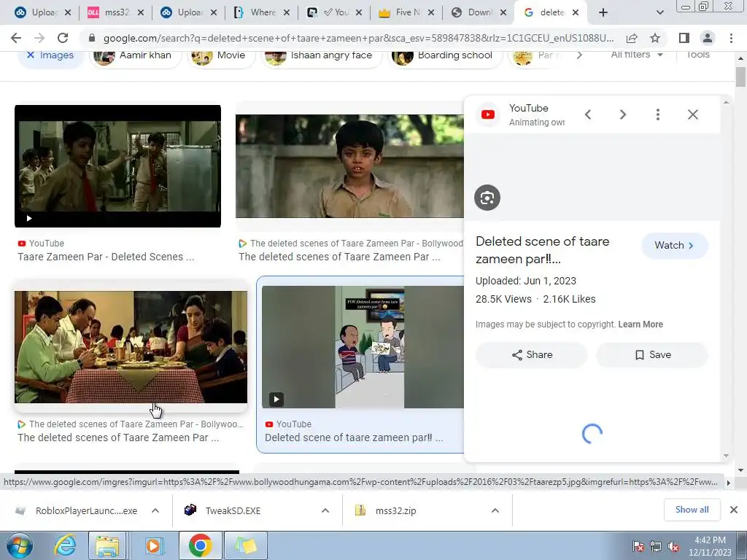Switch to the Where tab
This screenshot has height=560, width=747.
click(263, 12)
